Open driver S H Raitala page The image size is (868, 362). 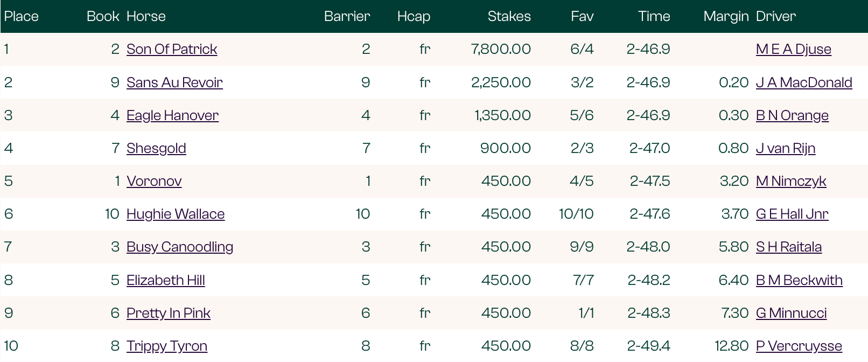pyautogui.click(x=789, y=247)
